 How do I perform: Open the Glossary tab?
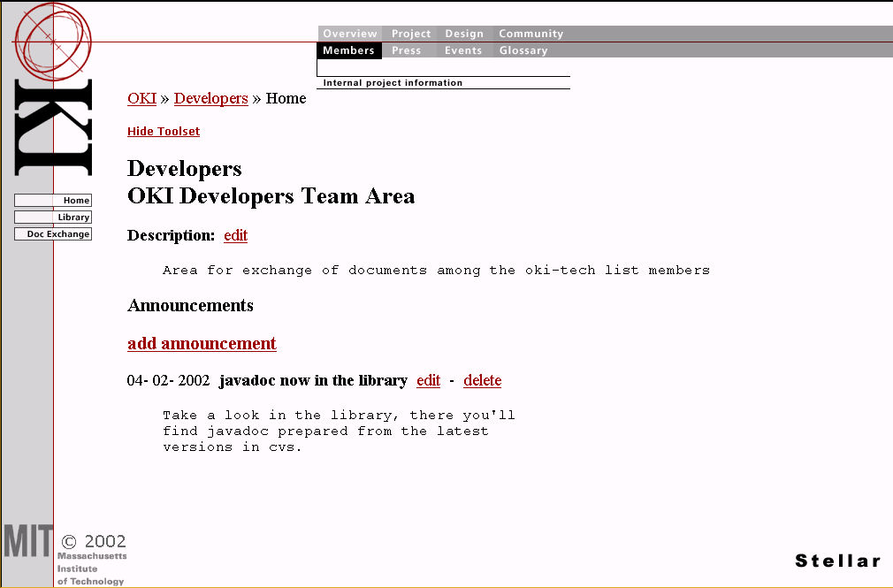pyautogui.click(x=523, y=50)
